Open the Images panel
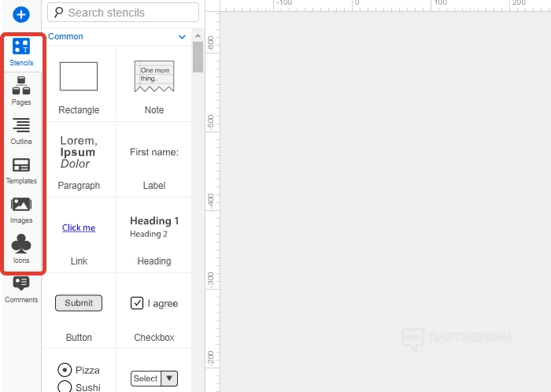551x392 pixels. [21, 210]
